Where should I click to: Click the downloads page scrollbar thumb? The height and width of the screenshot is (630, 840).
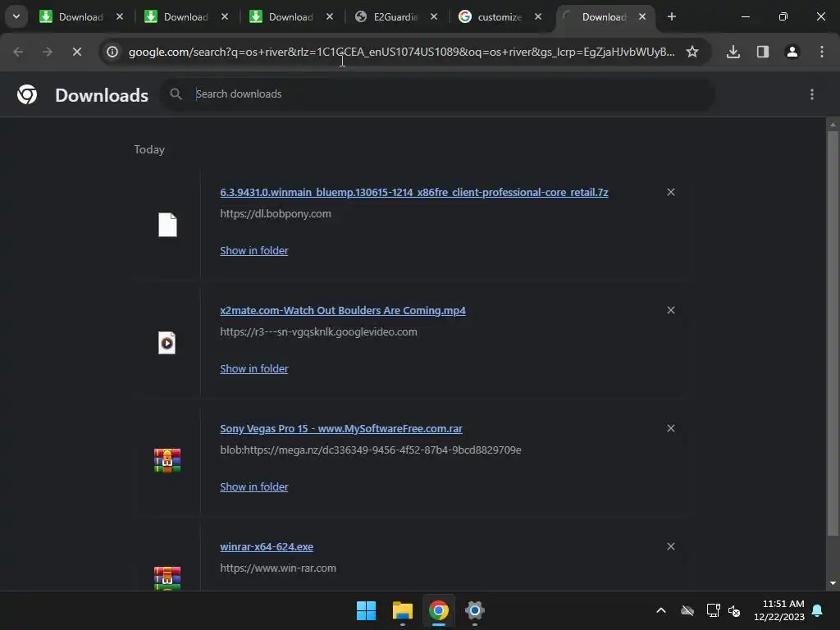[833, 332]
